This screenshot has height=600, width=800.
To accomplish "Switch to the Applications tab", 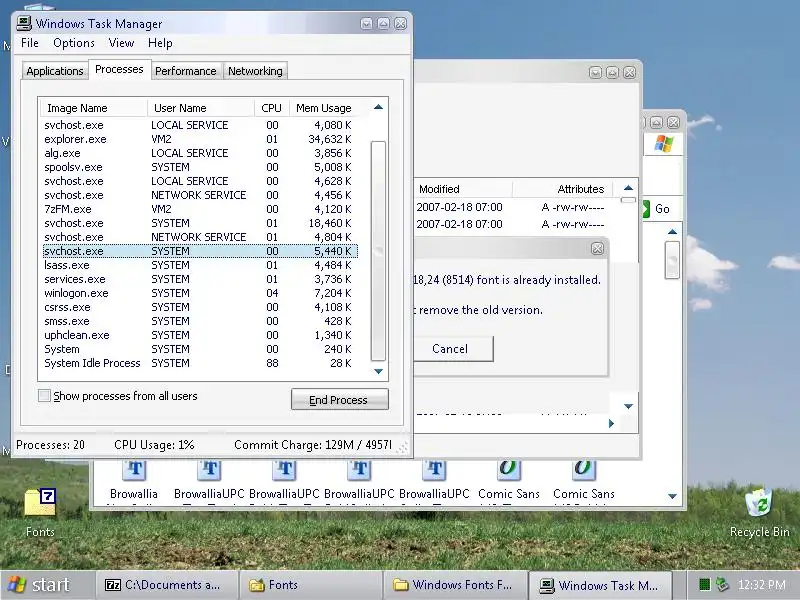I will click(x=55, y=71).
